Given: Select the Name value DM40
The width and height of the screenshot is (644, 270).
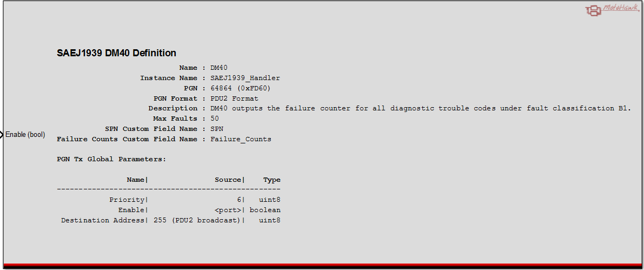Looking at the screenshot, I should (x=219, y=68).
